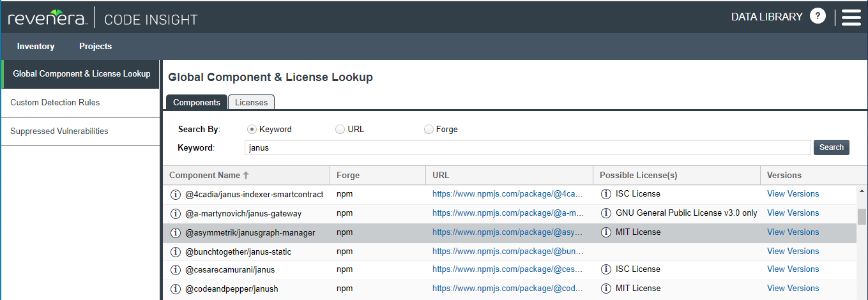Click ISC License text in the @4cadia/janus-indexer-smartcontract row
Screen dimensions: 868x300
[x=638, y=194]
